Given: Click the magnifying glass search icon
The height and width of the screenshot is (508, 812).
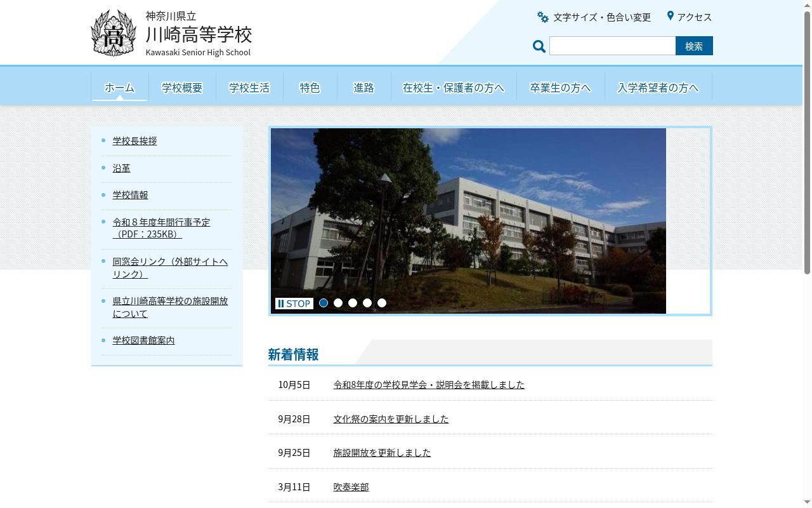Looking at the screenshot, I should (x=539, y=46).
